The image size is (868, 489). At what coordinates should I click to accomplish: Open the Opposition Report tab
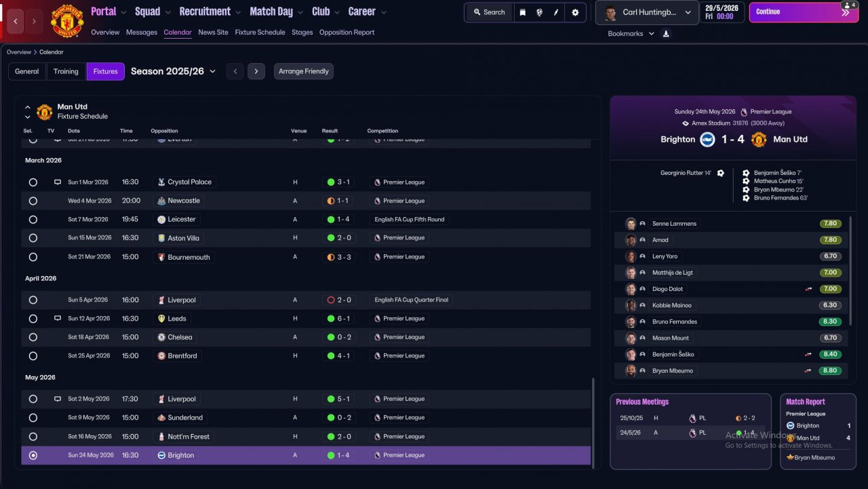347,33
